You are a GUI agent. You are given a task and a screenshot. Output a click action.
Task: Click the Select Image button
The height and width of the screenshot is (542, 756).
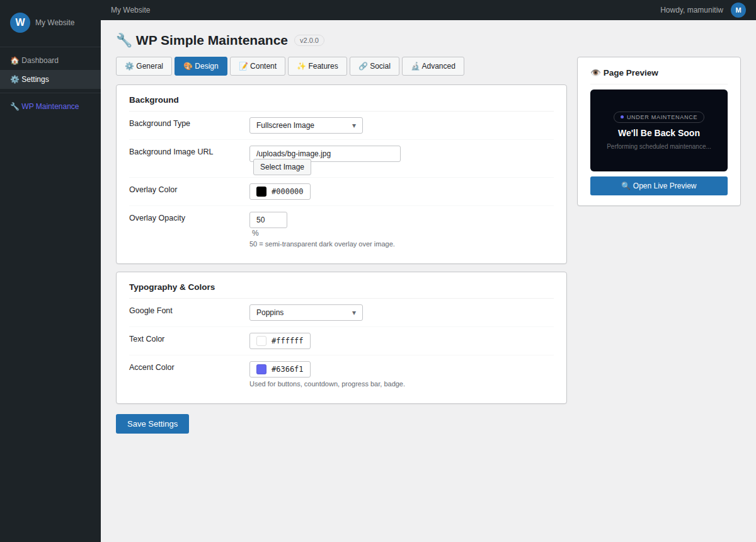282,166
